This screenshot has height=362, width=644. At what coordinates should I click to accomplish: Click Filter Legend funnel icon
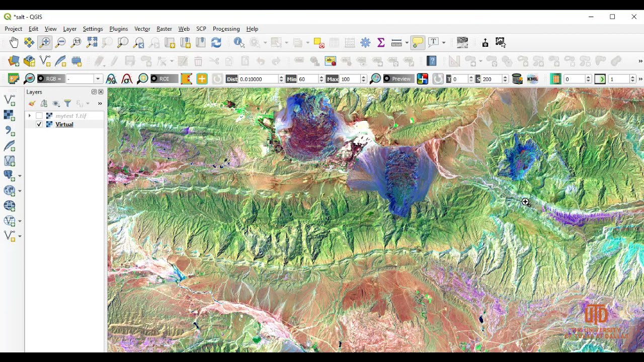[x=67, y=104]
